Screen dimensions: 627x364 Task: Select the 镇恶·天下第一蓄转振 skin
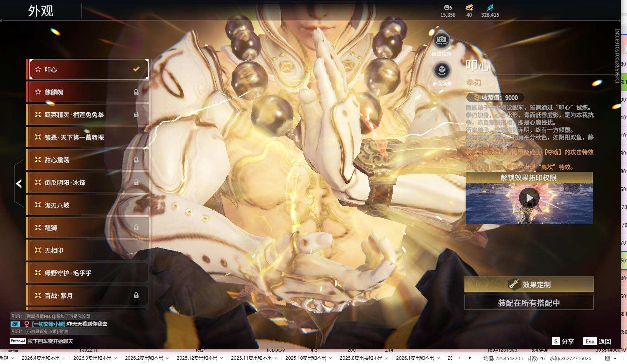[88, 137]
